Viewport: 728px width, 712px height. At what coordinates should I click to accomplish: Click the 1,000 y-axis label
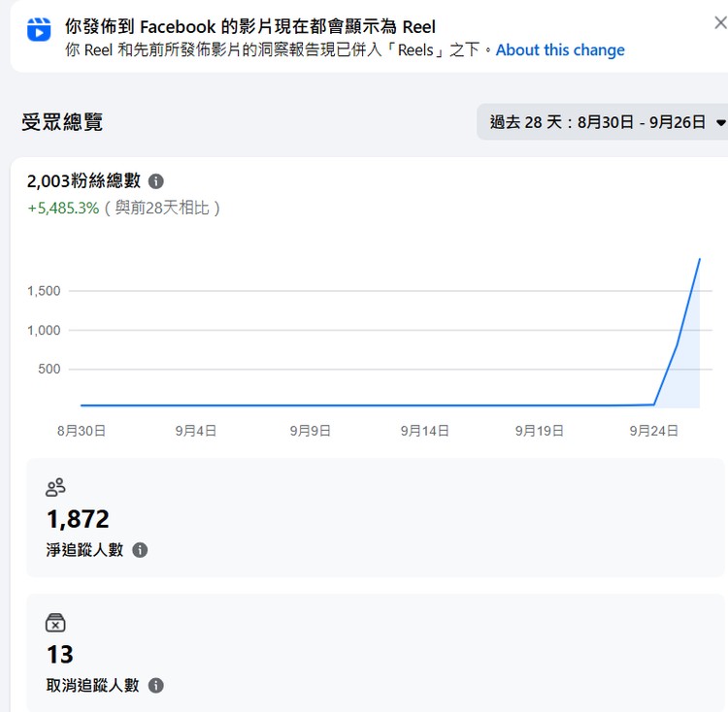[x=44, y=330]
